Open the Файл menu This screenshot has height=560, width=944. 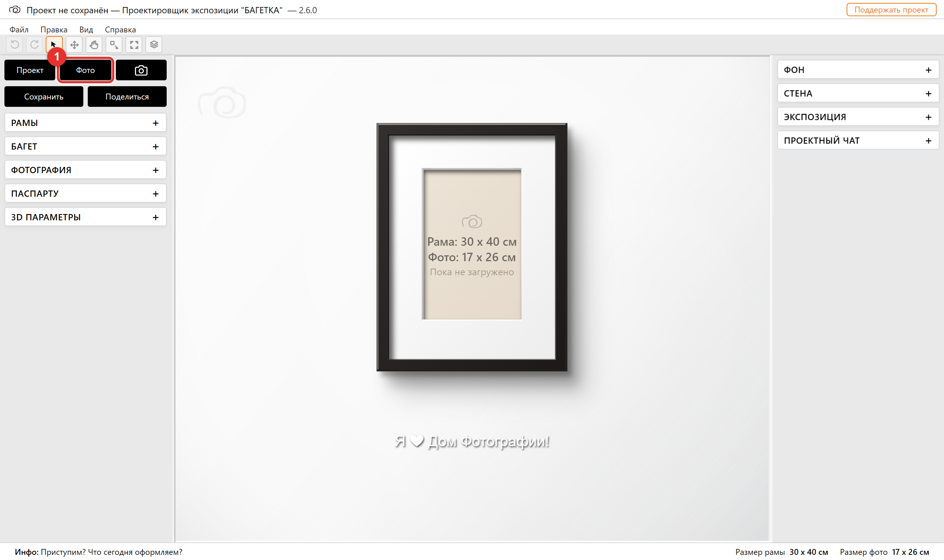[x=19, y=29]
